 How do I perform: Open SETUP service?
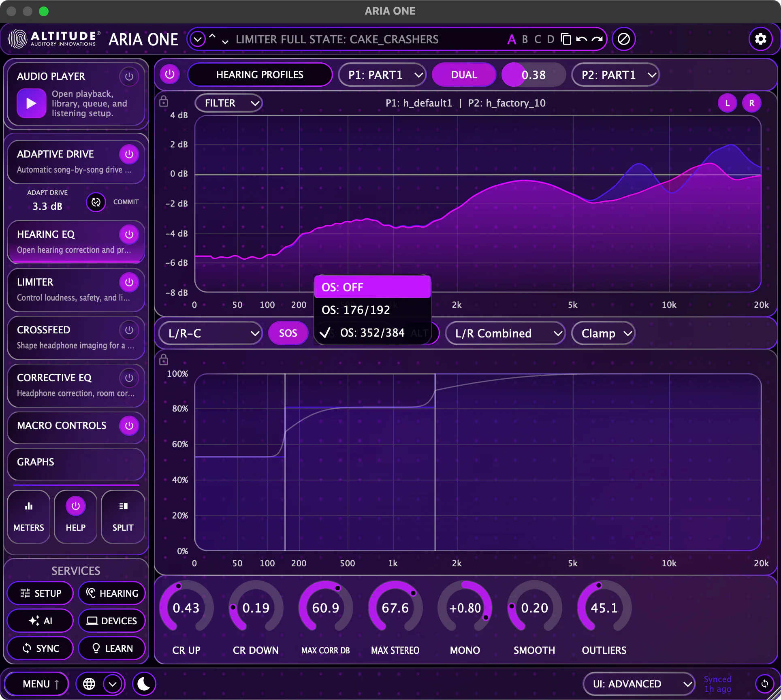pos(40,593)
